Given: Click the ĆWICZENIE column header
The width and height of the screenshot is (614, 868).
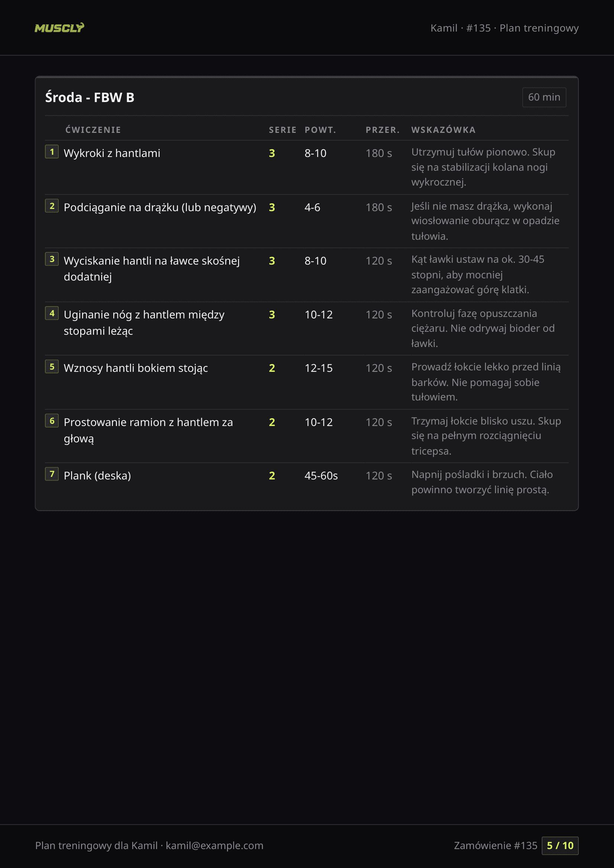Looking at the screenshot, I should coord(93,130).
